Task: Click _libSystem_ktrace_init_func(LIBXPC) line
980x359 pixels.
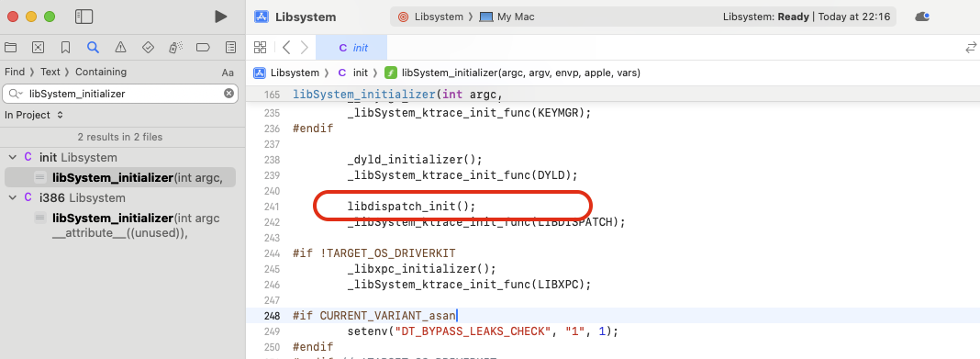Action: tap(470, 285)
